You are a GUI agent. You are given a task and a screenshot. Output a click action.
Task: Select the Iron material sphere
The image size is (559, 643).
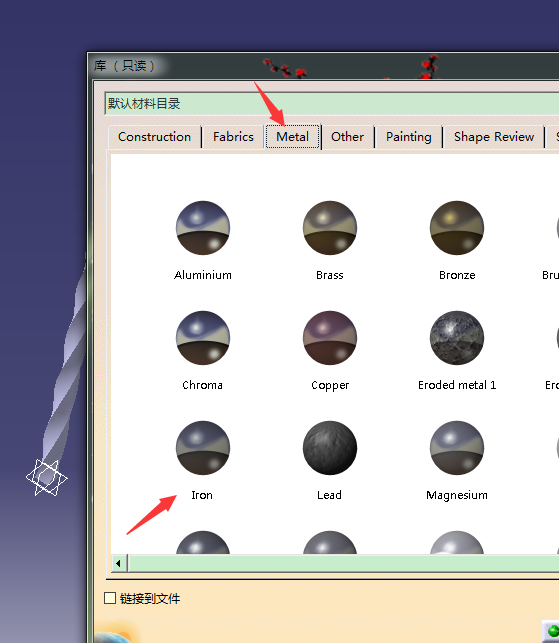[x=203, y=447]
